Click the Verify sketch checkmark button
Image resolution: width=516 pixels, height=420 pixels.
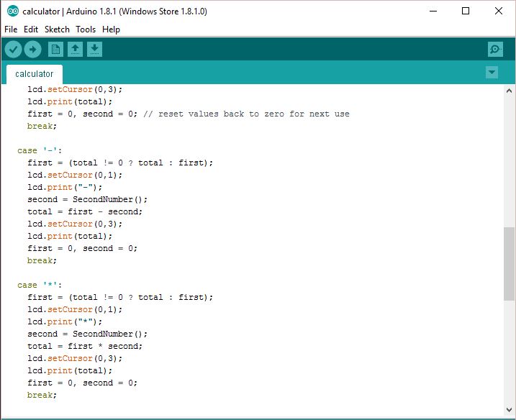point(13,50)
